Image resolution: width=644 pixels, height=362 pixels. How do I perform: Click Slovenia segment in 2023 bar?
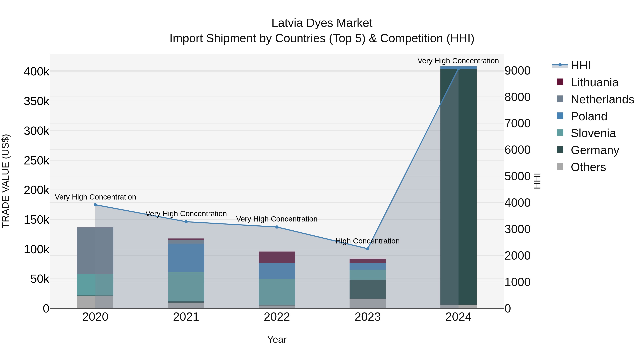(x=367, y=275)
